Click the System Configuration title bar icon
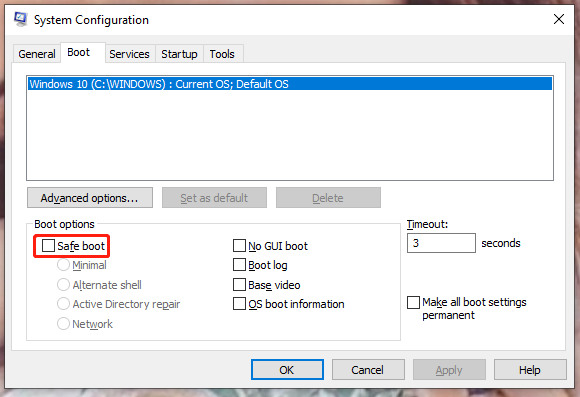Viewport: 580px width, 397px height. coord(20,19)
